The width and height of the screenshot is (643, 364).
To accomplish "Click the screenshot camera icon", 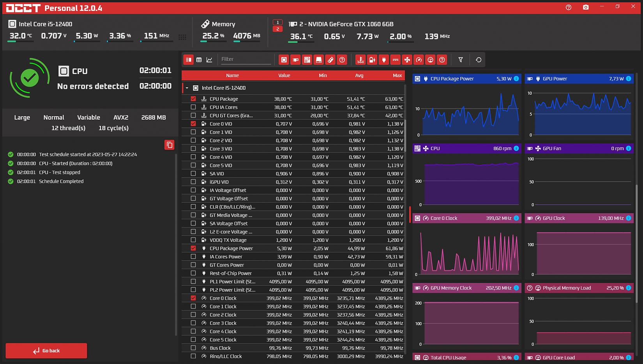I will click(x=585, y=7).
